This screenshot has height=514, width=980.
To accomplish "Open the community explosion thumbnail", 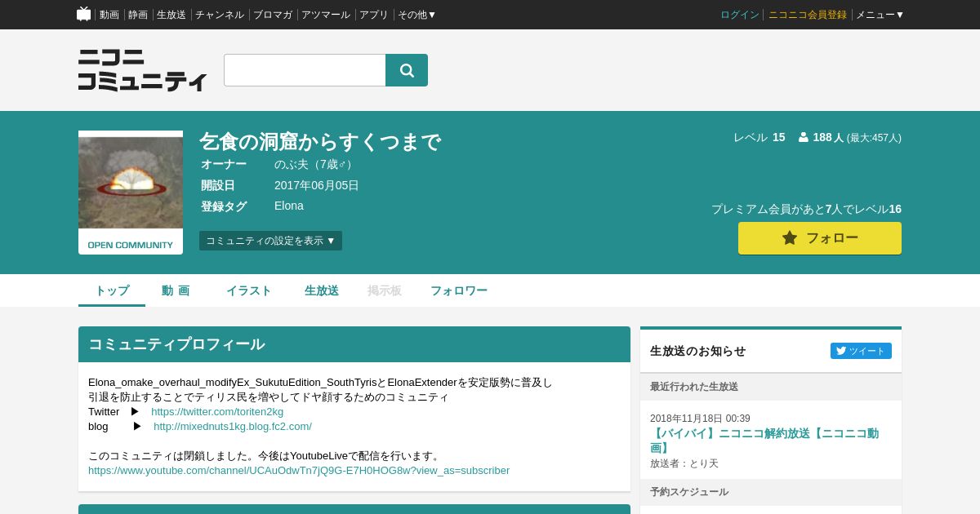I will 131,193.
